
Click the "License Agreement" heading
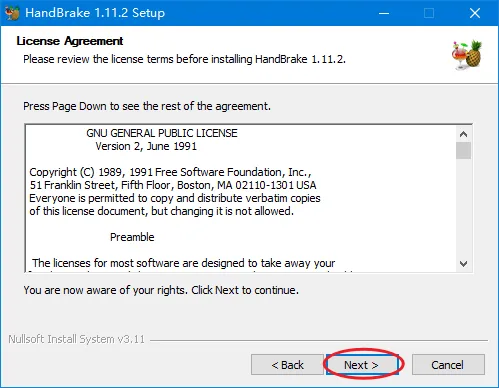(x=70, y=41)
